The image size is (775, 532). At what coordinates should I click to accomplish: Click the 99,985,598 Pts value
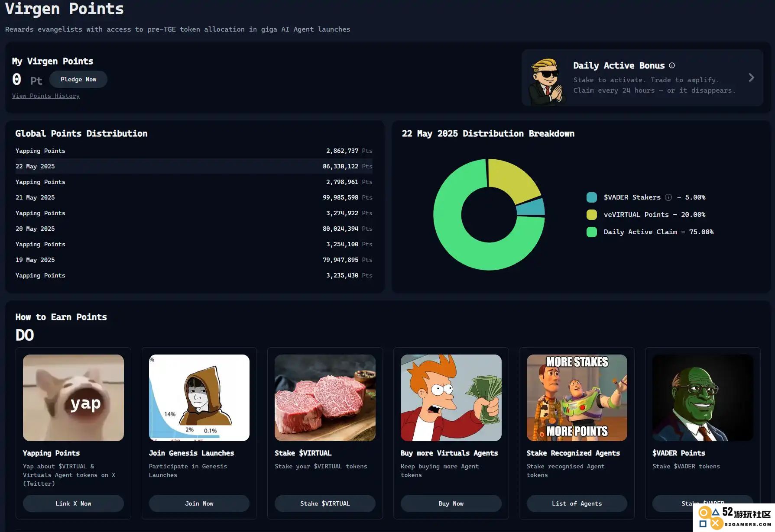point(347,197)
